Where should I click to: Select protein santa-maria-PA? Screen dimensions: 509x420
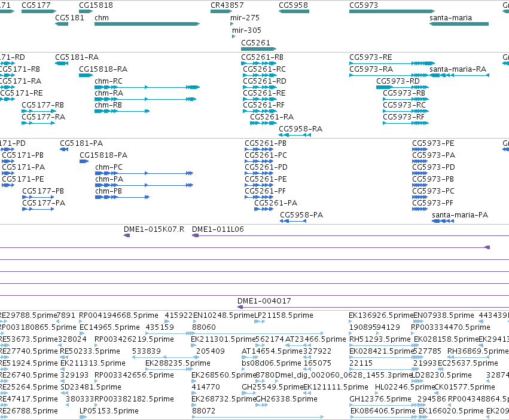tap(443, 222)
